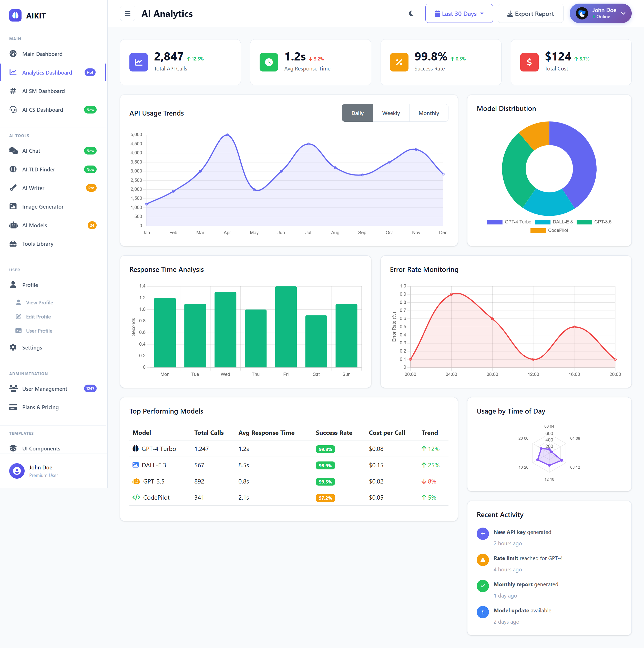This screenshot has width=644, height=648.
Task: Click the Edit Profile link
Action: (x=38, y=317)
